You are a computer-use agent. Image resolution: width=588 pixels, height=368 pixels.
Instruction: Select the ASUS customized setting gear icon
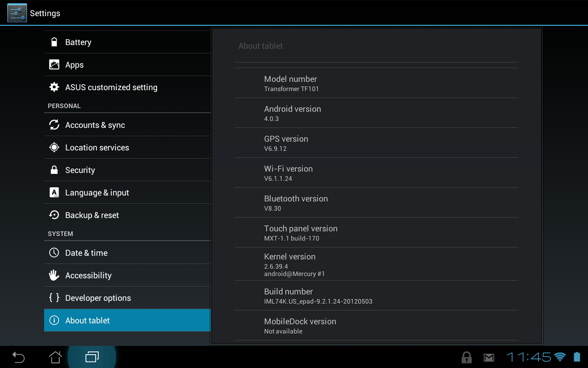click(x=54, y=87)
